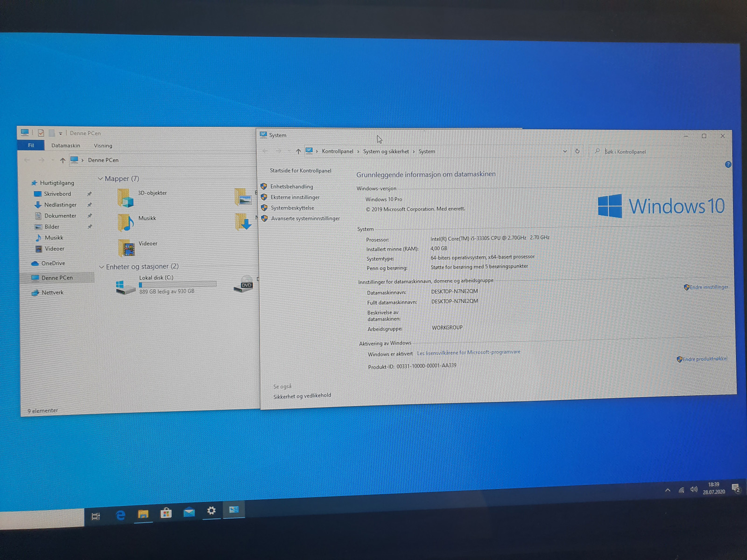Open Mail app from taskbar
747x560 pixels.
(x=189, y=512)
